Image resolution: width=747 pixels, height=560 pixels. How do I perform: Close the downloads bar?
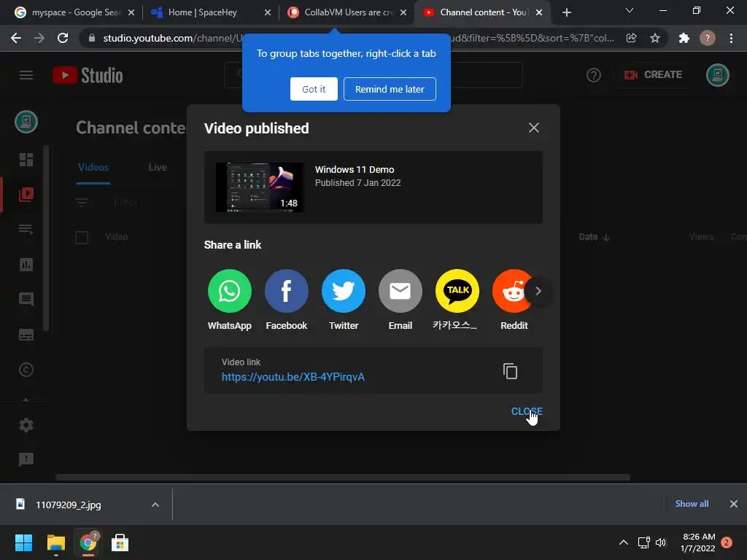point(734,504)
